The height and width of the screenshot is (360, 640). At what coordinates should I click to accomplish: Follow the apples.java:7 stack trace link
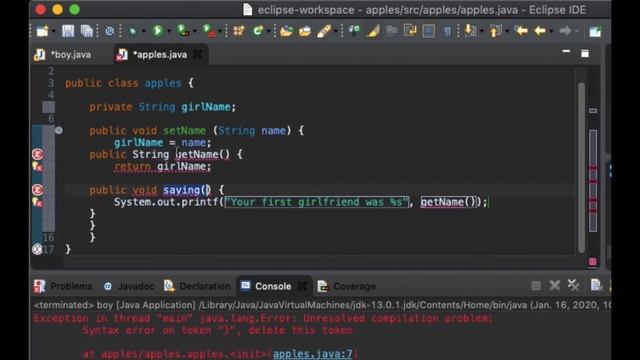click(313, 353)
